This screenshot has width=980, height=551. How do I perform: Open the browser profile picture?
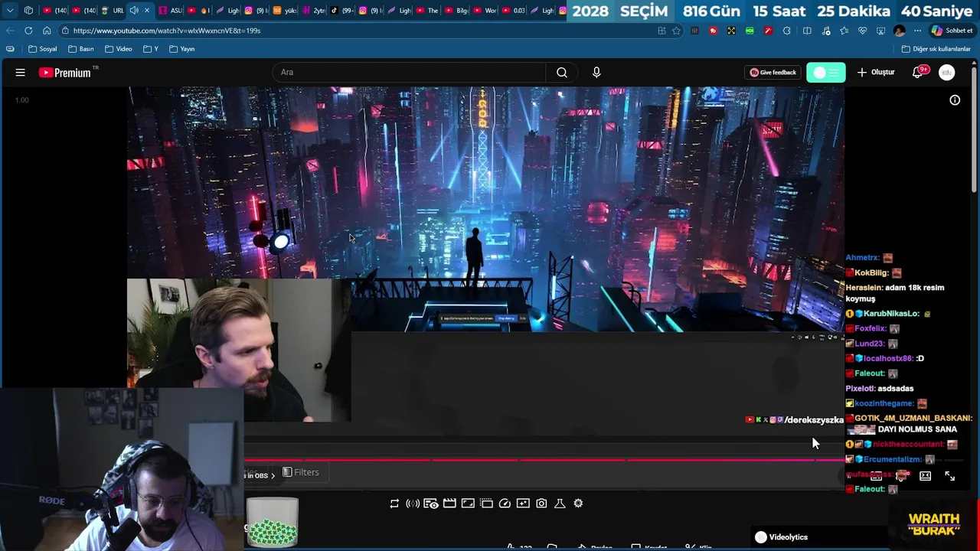point(899,31)
